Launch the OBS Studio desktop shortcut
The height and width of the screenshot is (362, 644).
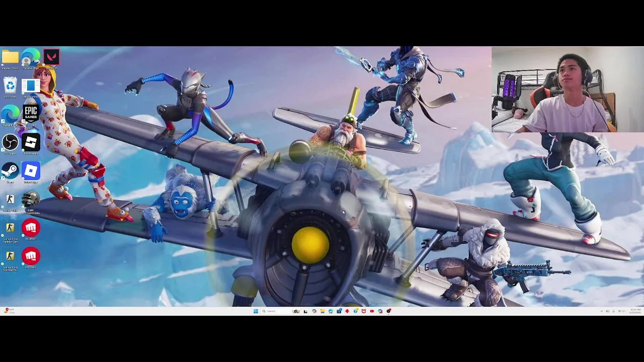pyautogui.click(x=10, y=143)
